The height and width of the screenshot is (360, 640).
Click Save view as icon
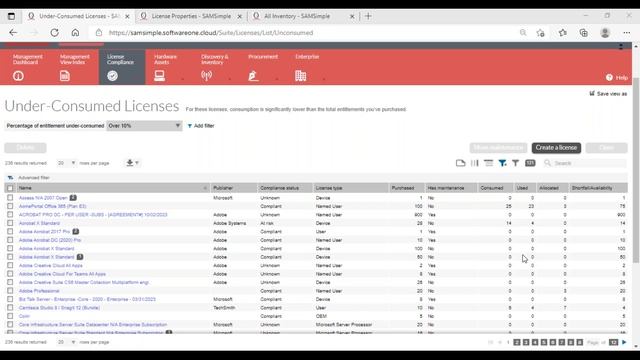tap(592, 93)
